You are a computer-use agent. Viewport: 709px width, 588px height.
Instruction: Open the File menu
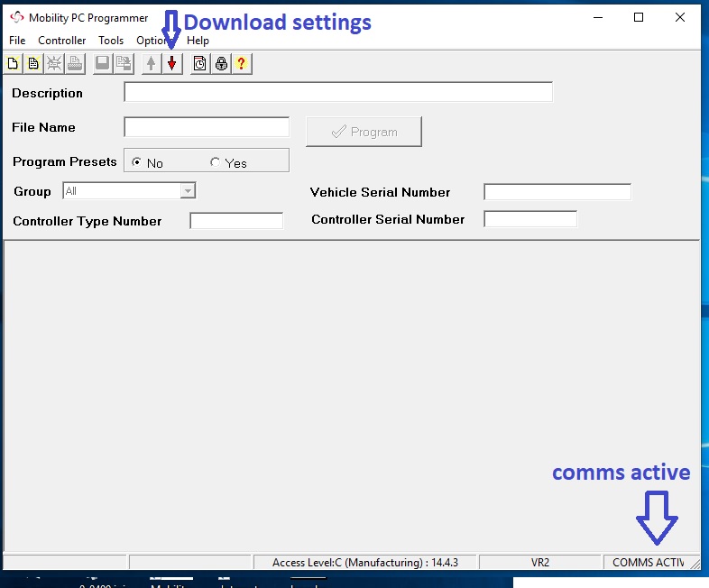(x=17, y=41)
